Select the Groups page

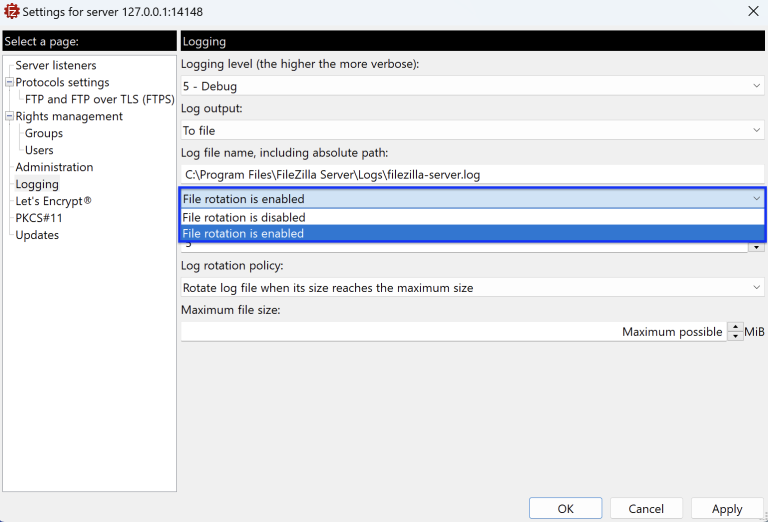pos(44,133)
